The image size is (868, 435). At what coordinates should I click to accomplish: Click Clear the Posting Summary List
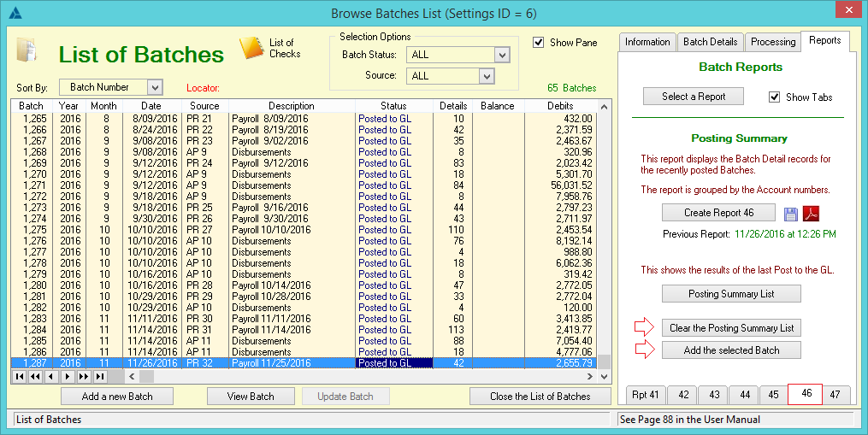pos(731,328)
